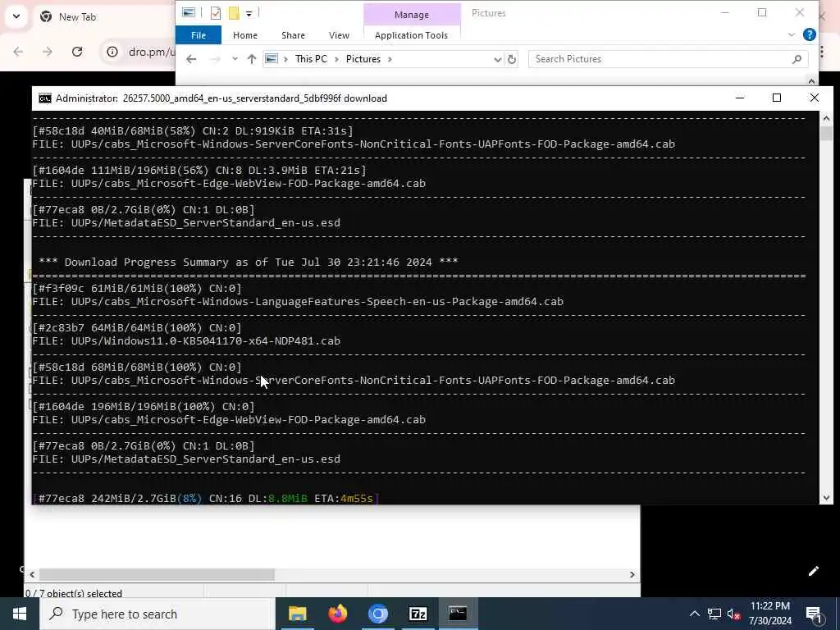Click the muted volume tray icon
This screenshot has height=630, width=840.
point(734,614)
